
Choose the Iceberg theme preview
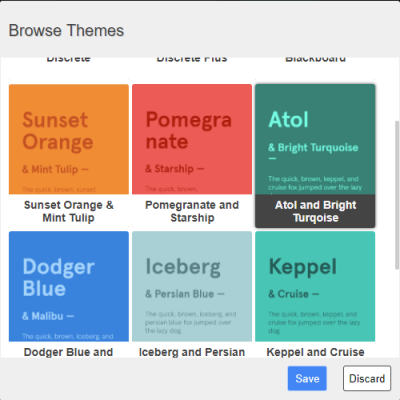[x=192, y=286]
